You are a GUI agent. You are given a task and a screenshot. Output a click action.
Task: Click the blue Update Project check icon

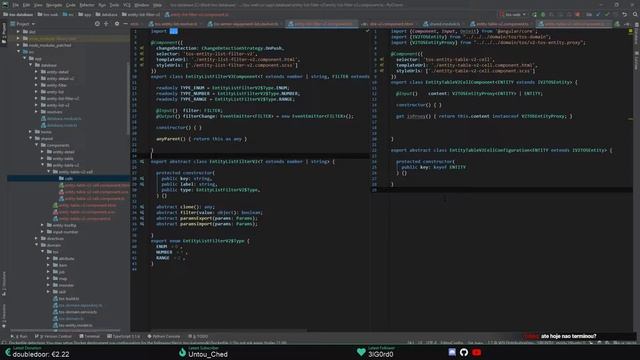click(x=598, y=14)
